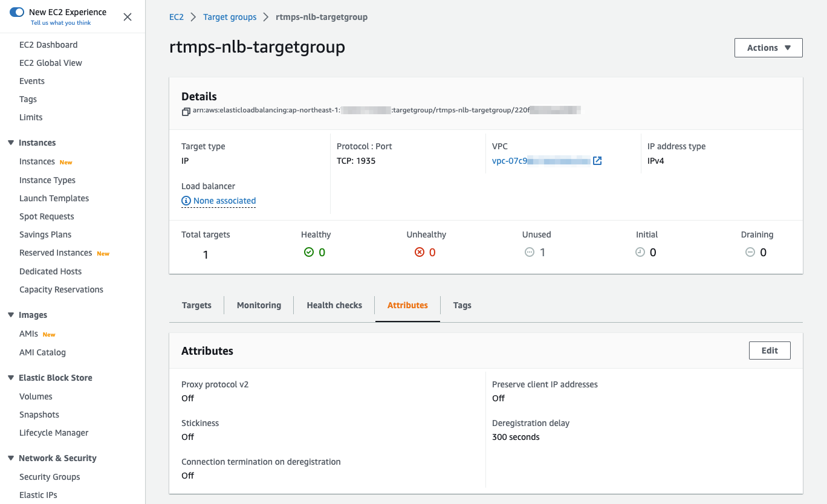
Task: Switch to the Targets tab
Action: pyautogui.click(x=196, y=305)
